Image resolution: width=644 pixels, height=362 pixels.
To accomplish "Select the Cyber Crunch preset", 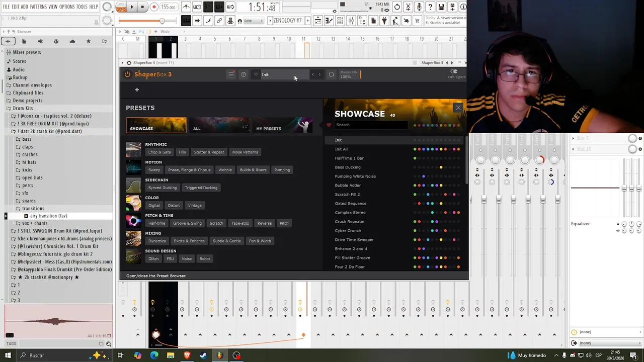I will pos(394,231).
